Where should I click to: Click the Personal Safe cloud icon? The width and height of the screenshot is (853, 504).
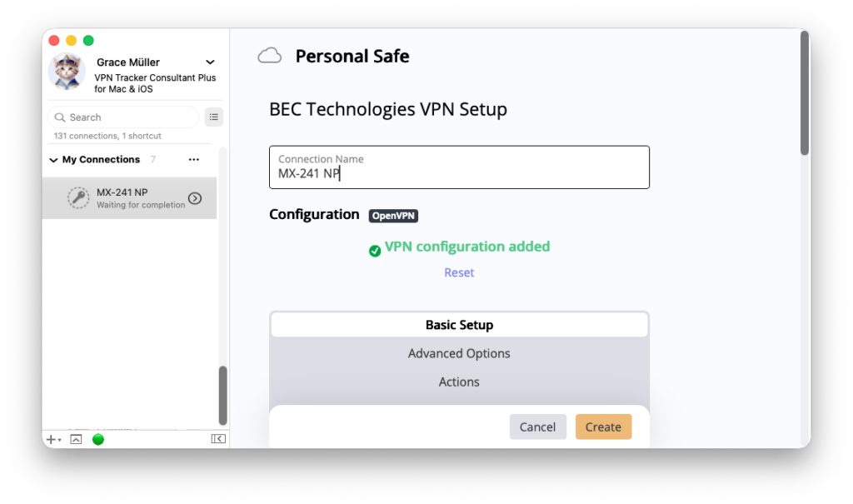pos(270,54)
